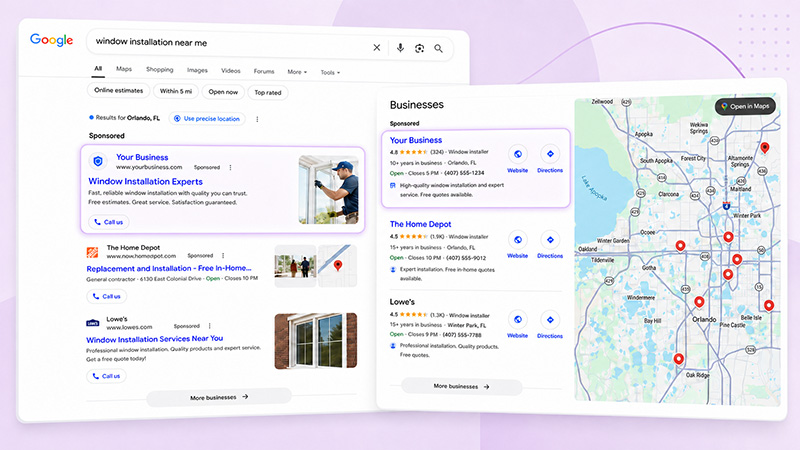Open Your Business title in Businesses panel
Screen dimensions: 800x450
(416, 140)
